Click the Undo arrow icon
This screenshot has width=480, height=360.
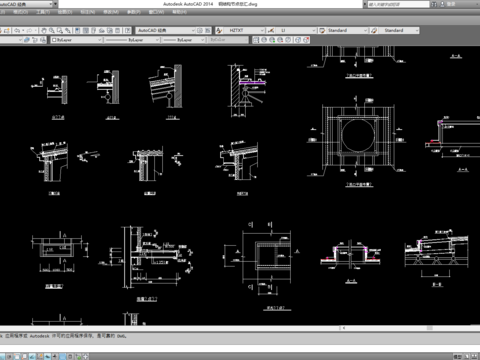(17, 30)
